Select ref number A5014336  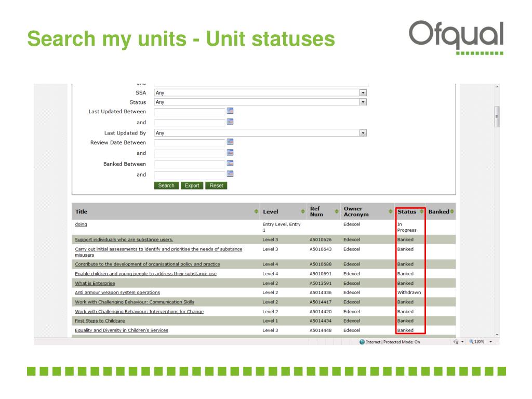point(320,292)
